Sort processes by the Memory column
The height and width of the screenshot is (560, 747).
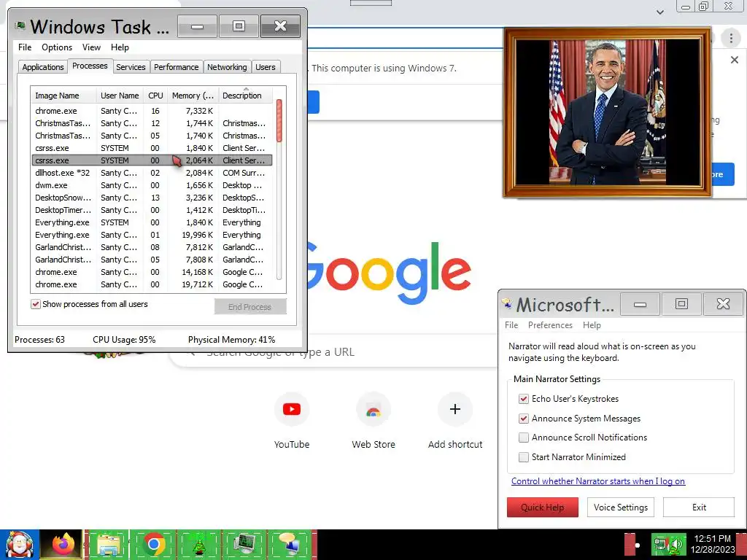coord(193,96)
